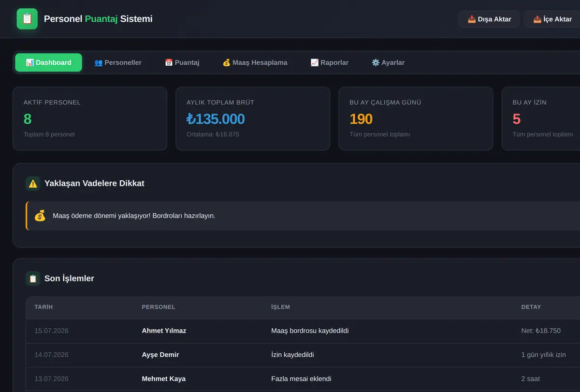Open the Maaş Hesaplama tab
The image size is (580, 392).
coord(255,63)
